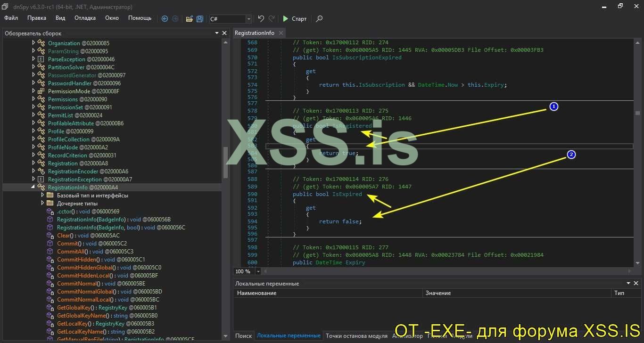Screen dimensions: 644x343
Task: Click the enum icon next to PermissionMode
Action: pos(41,91)
